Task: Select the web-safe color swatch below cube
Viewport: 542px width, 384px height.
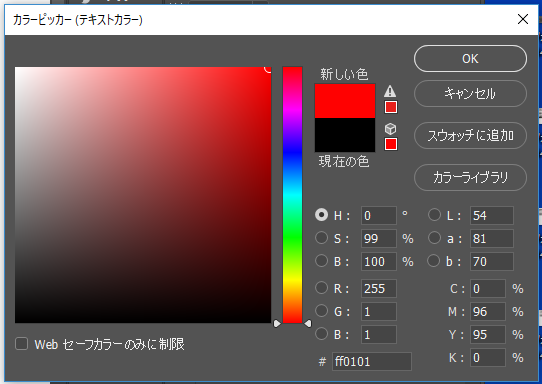Action: pos(391,144)
